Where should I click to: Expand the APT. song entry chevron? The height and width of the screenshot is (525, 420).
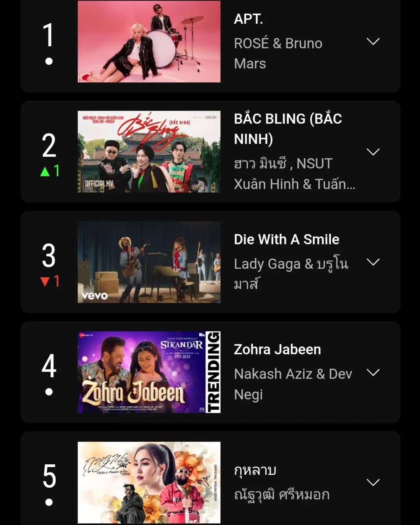tap(373, 42)
